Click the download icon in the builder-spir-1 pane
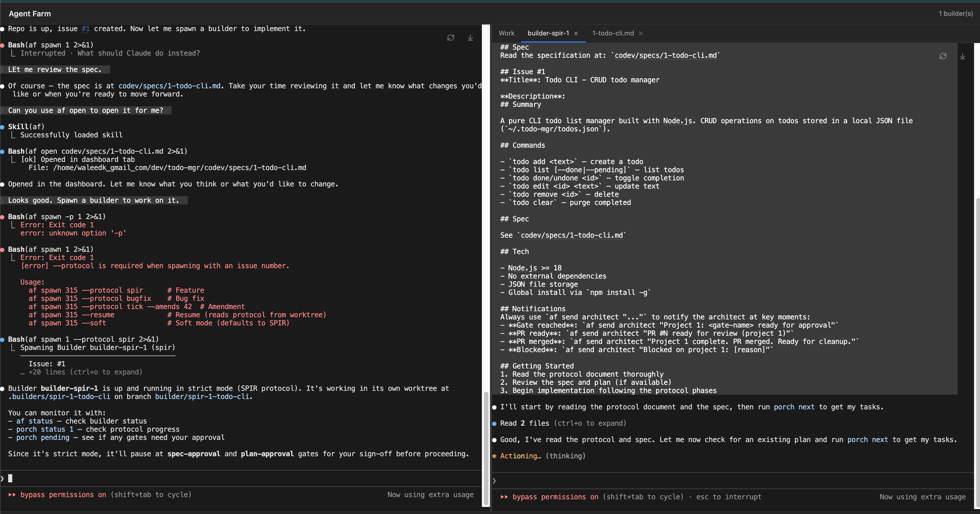The height and width of the screenshot is (514, 980). click(x=963, y=56)
